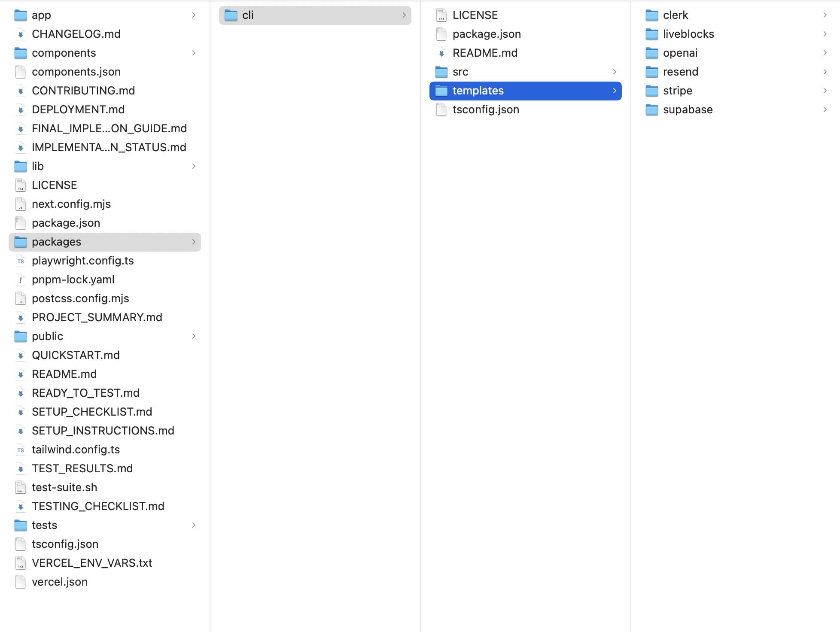Click the warning icon next to pnpm-lock.yaml
This screenshot has height=632, width=840.
(x=20, y=280)
